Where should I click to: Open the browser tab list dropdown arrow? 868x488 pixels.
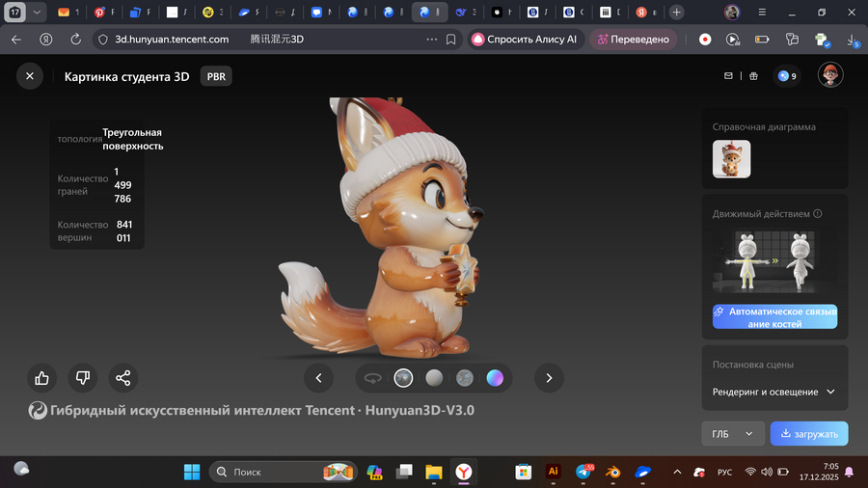[37, 13]
